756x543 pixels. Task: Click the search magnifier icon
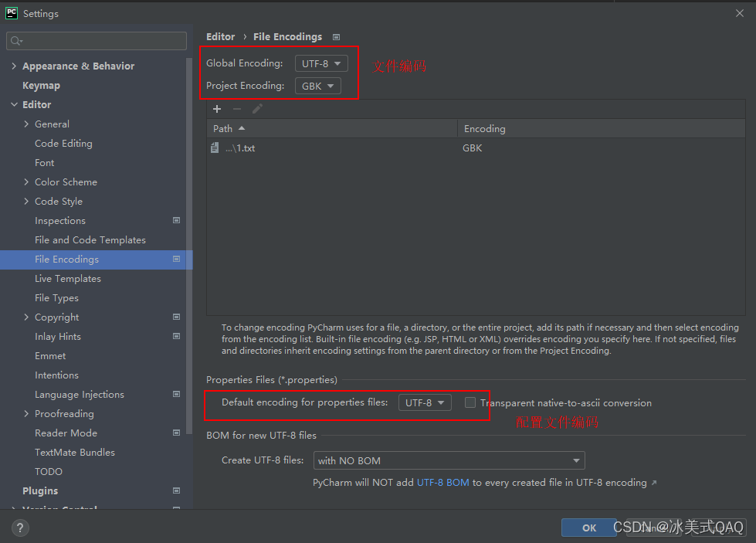(x=16, y=41)
